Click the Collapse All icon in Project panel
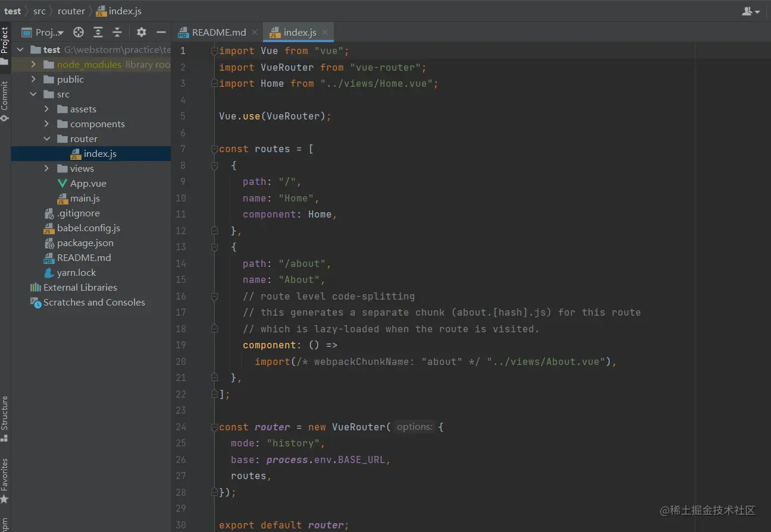771x532 pixels. [117, 32]
